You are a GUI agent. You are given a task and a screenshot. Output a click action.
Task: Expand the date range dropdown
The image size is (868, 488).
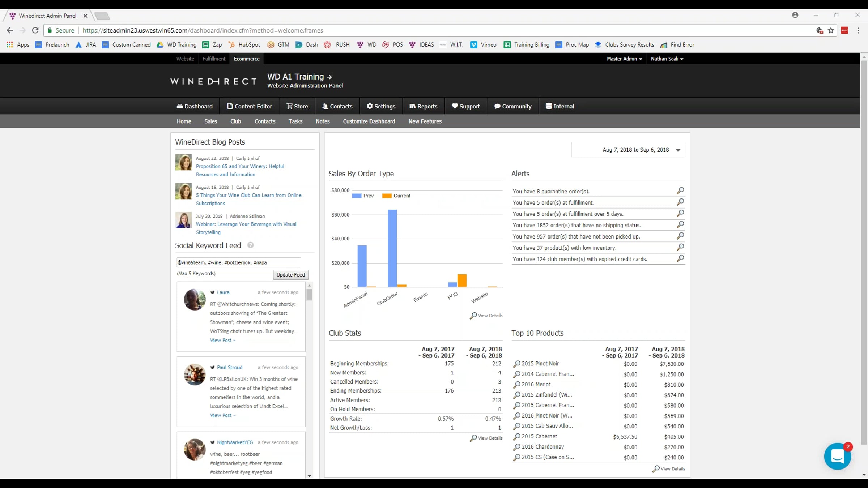pyautogui.click(x=678, y=150)
